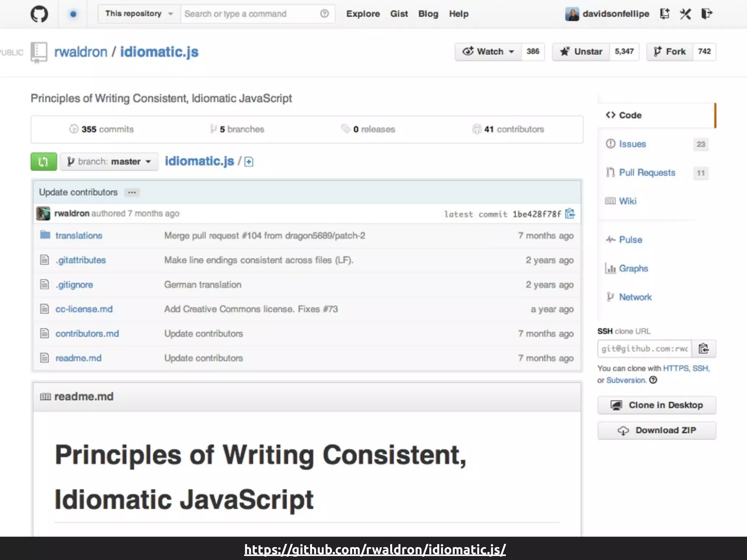
Task: View 5 branches
Action: pyautogui.click(x=237, y=129)
